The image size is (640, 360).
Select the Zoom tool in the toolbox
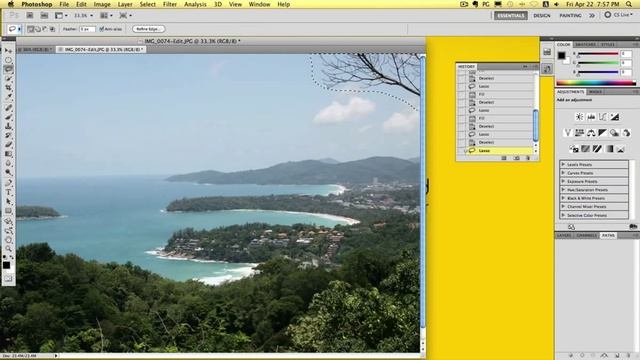pos(8,249)
